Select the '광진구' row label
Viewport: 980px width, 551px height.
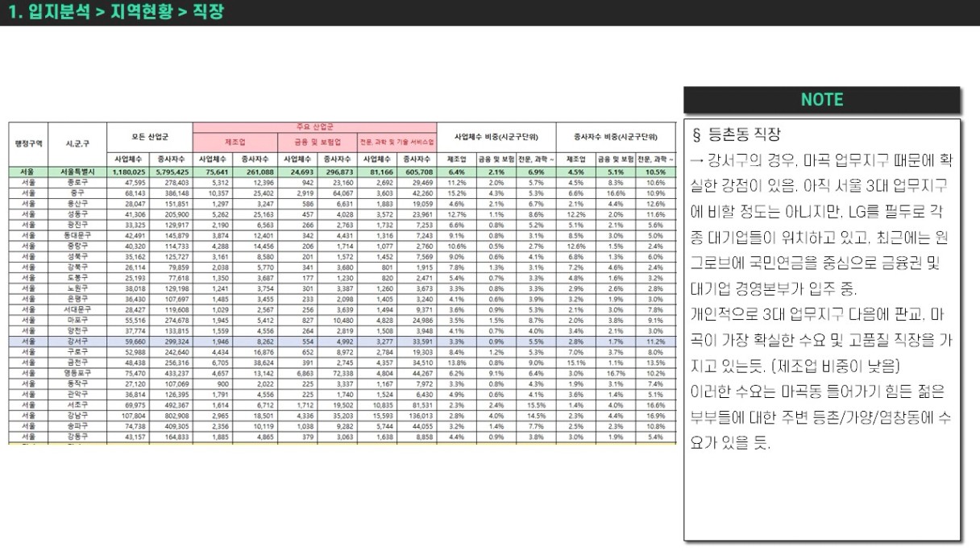click(x=78, y=225)
